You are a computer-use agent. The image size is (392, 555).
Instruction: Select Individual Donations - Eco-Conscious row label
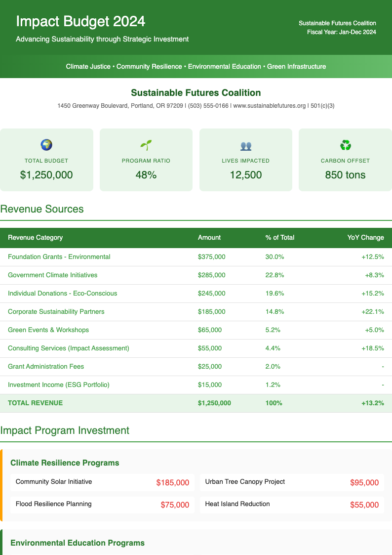[63, 294]
